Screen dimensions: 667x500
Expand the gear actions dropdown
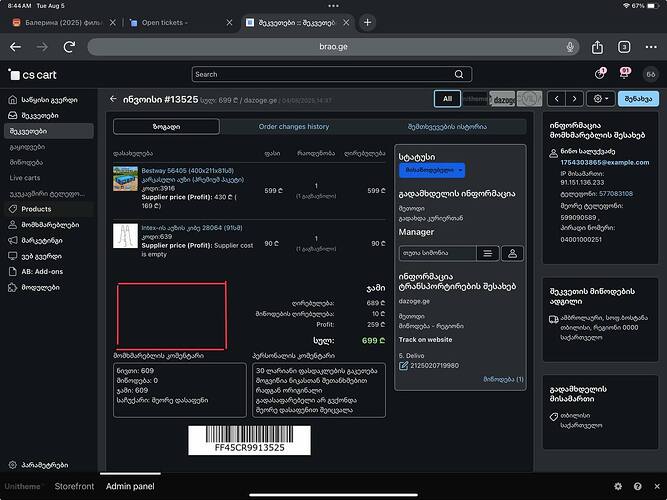point(601,98)
